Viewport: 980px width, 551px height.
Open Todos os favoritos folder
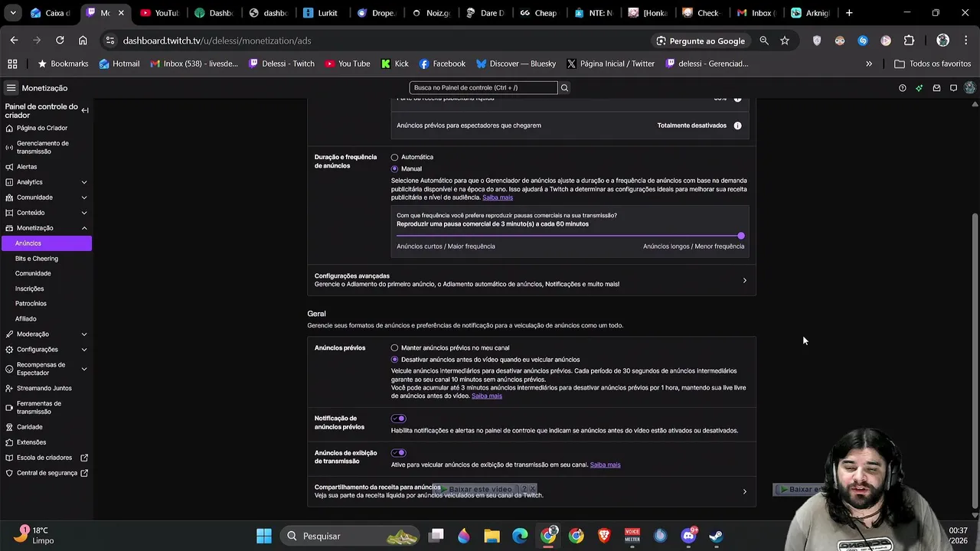click(x=933, y=64)
